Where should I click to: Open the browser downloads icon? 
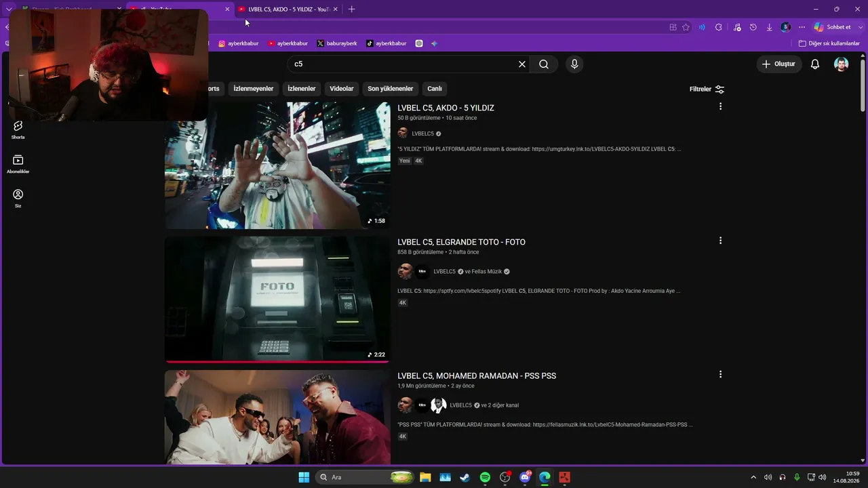[x=769, y=27]
